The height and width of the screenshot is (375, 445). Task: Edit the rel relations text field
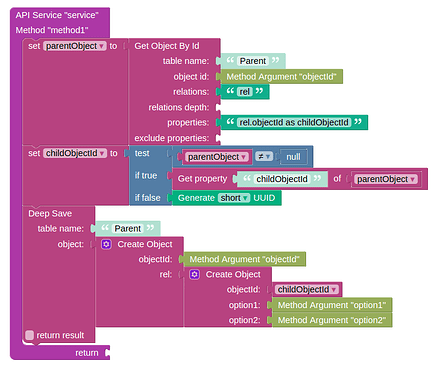click(x=244, y=92)
